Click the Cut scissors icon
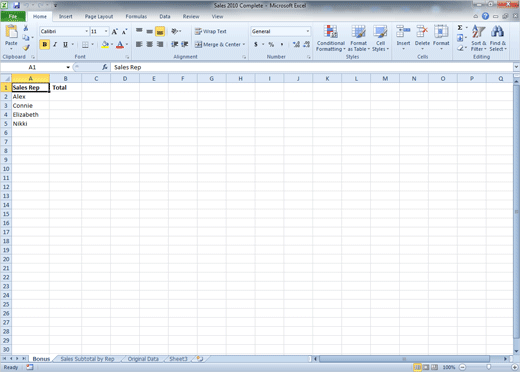 [x=26, y=28]
